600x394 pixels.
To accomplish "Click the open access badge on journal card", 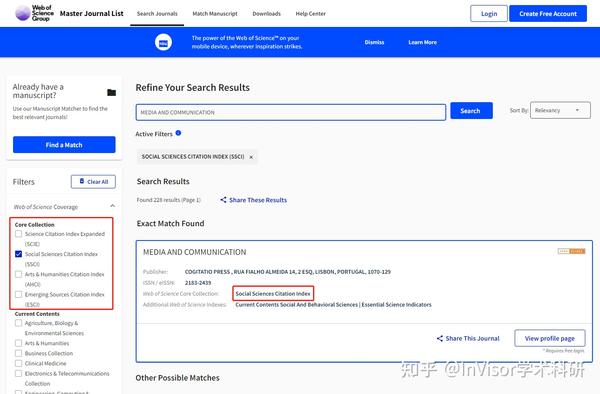I will 571,251.
